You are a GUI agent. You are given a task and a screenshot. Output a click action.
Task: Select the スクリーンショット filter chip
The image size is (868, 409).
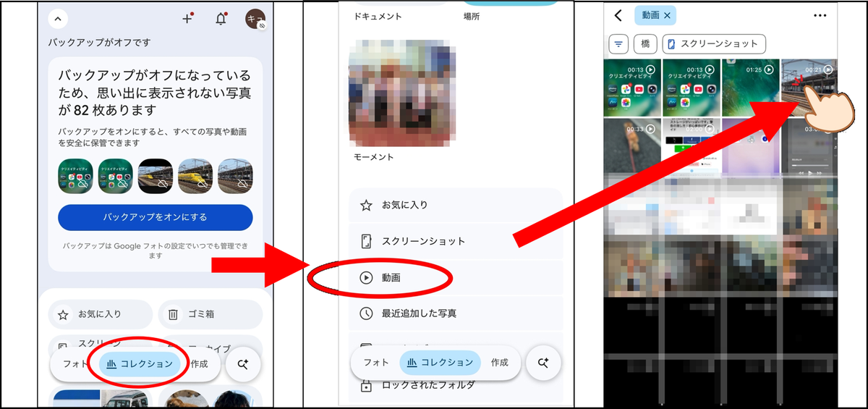pos(714,44)
